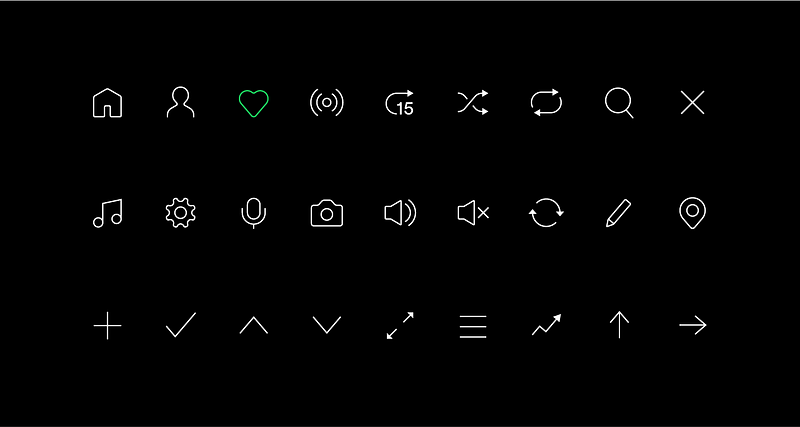This screenshot has height=427, width=800.
Task: Open the hamburger menu three-lines icon
Action: [x=473, y=326]
